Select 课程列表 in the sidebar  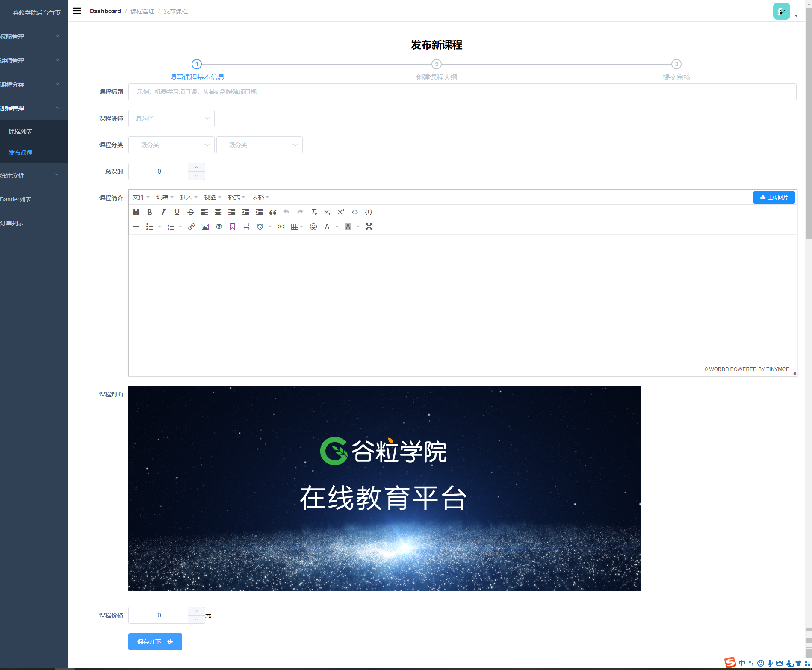[x=20, y=131]
